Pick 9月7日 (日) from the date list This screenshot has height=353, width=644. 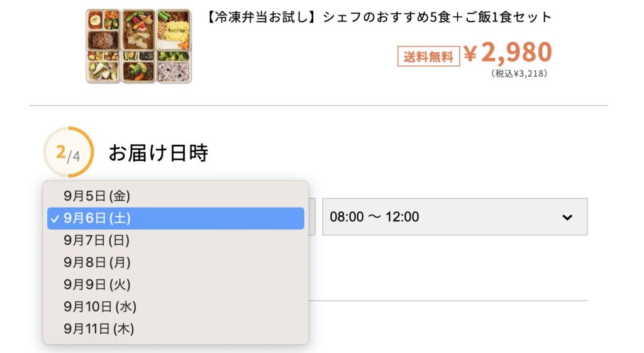96,240
